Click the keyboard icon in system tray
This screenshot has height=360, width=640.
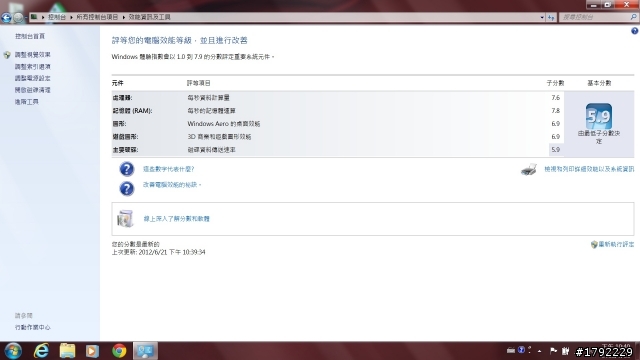pos(511,350)
